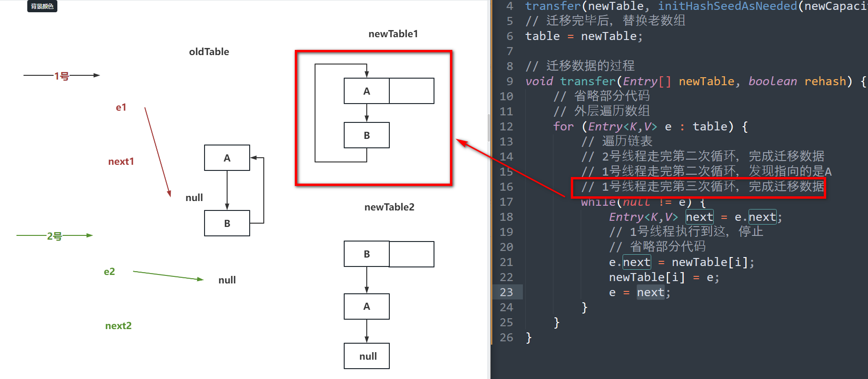Click the red 1号 thread arrow label
868x379 pixels.
coord(62,76)
